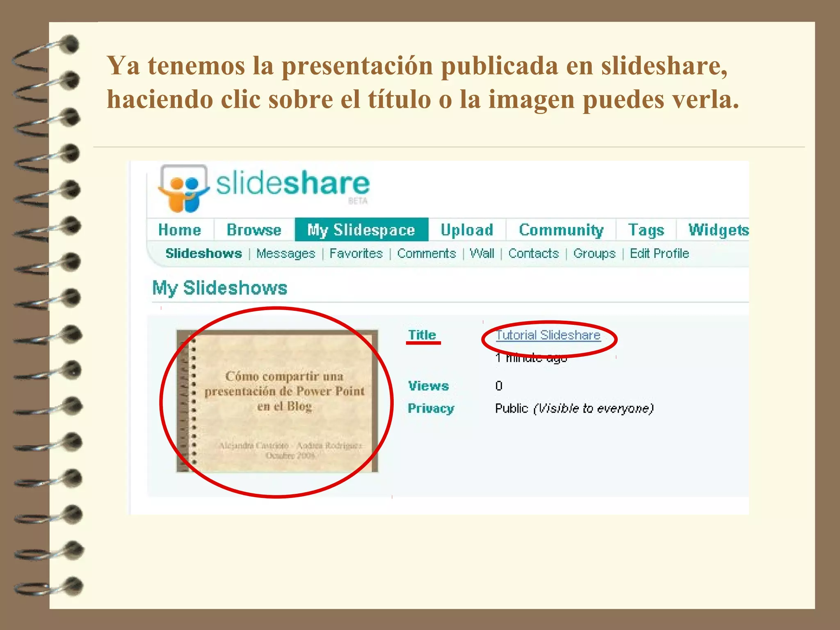Screen dimensions: 840x630
Task: Click 'Public (Visible to everyone)' text
Action: click(574, 409)
